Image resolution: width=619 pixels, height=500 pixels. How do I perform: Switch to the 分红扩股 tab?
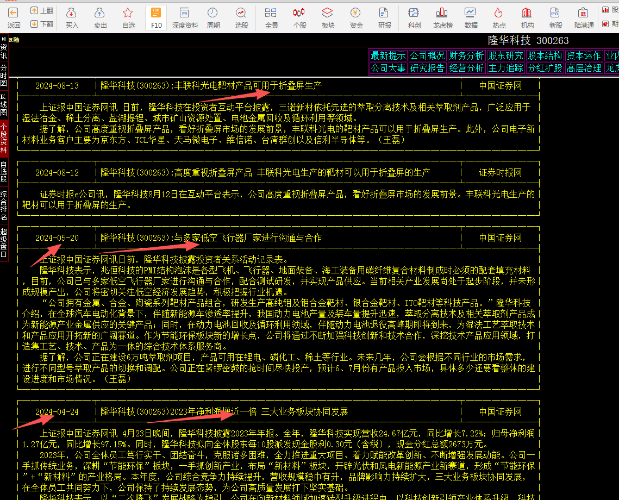coord(545,68)
